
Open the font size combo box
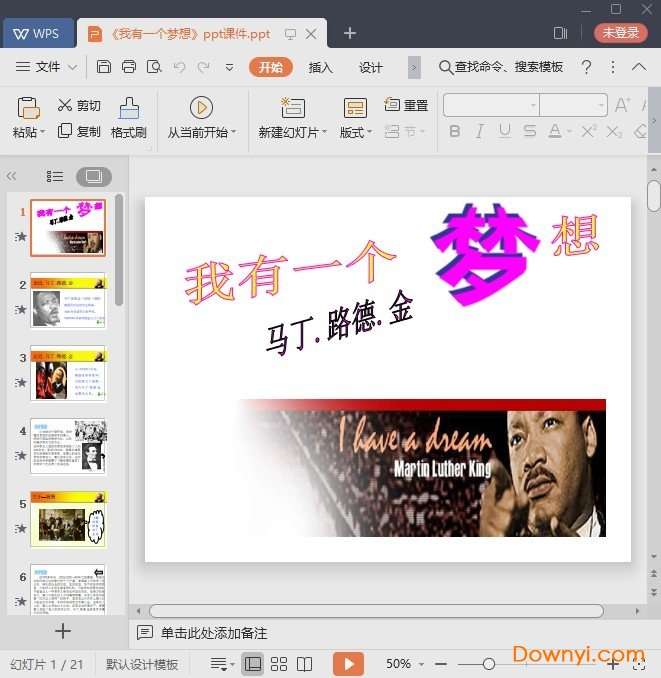(x=573, y=105)
